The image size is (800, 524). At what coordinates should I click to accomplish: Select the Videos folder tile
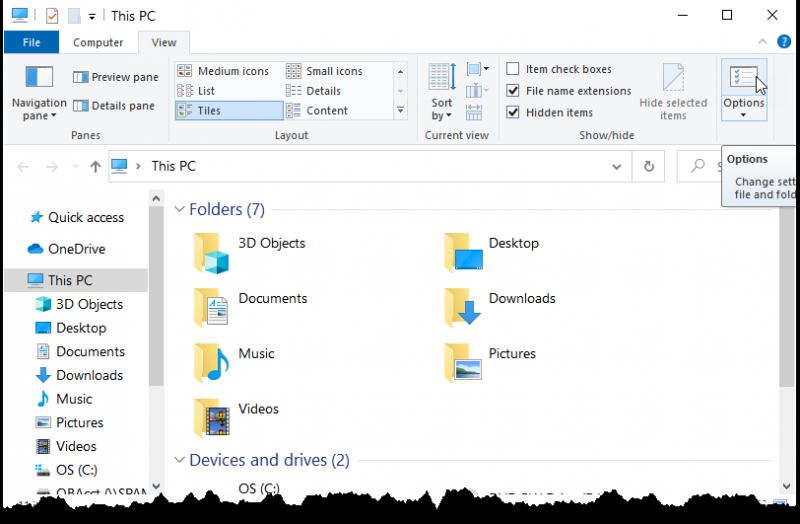237,418
